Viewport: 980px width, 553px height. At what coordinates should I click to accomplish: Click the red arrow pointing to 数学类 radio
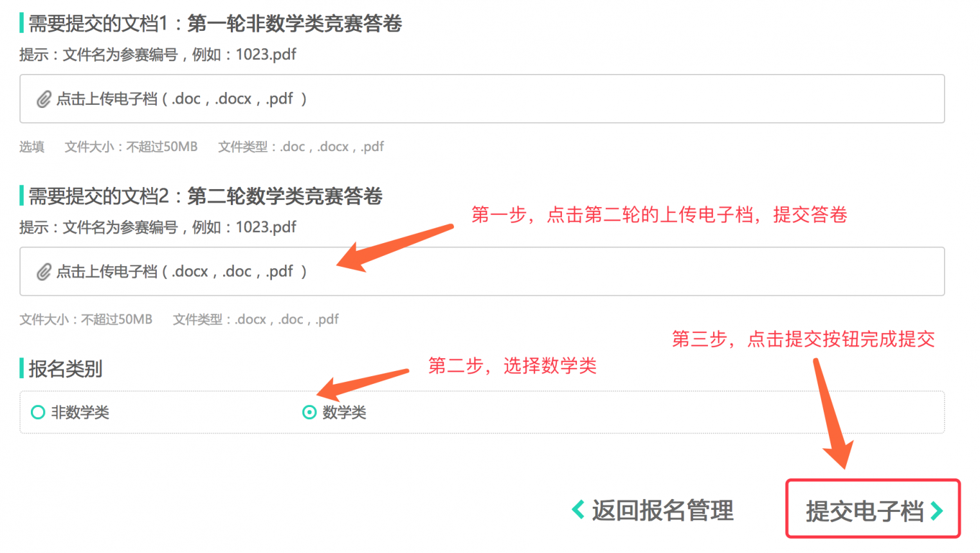click(x=363, y=383)
